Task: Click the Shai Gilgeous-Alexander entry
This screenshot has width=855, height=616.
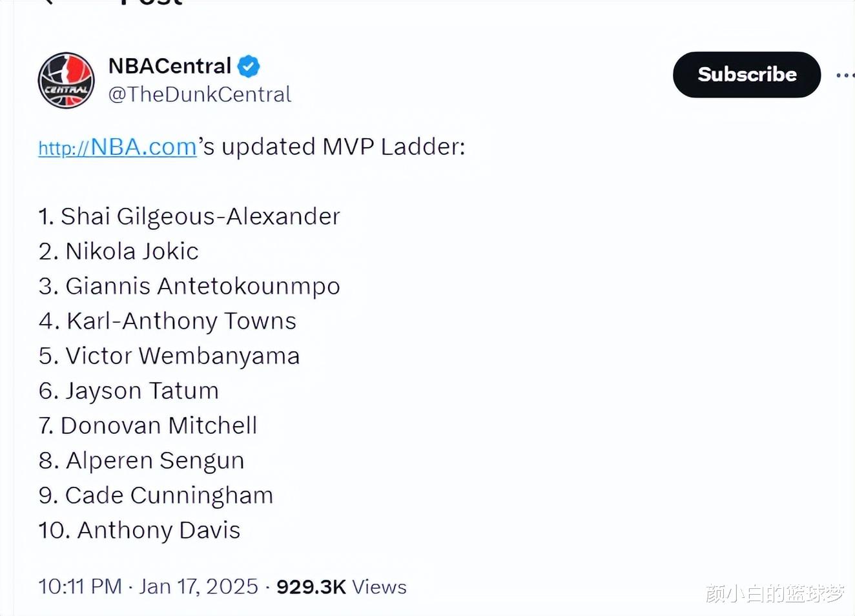Action: (x=189, y=217)
